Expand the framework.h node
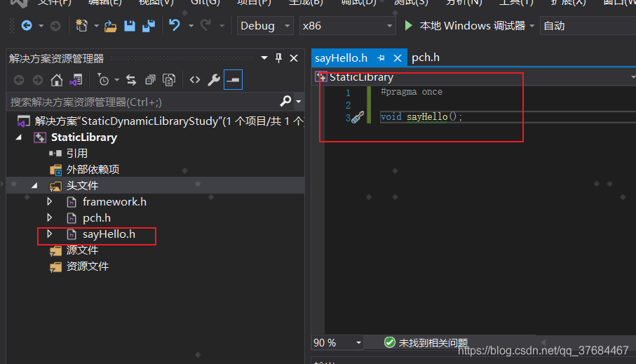The width and height of the screenshot is (636, 364). coord(50,202)
